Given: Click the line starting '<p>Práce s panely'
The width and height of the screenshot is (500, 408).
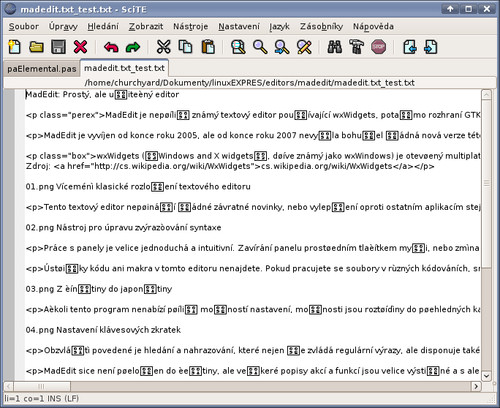Looking at the screenshot, I should pyautogui.click(x=253, y=248).
